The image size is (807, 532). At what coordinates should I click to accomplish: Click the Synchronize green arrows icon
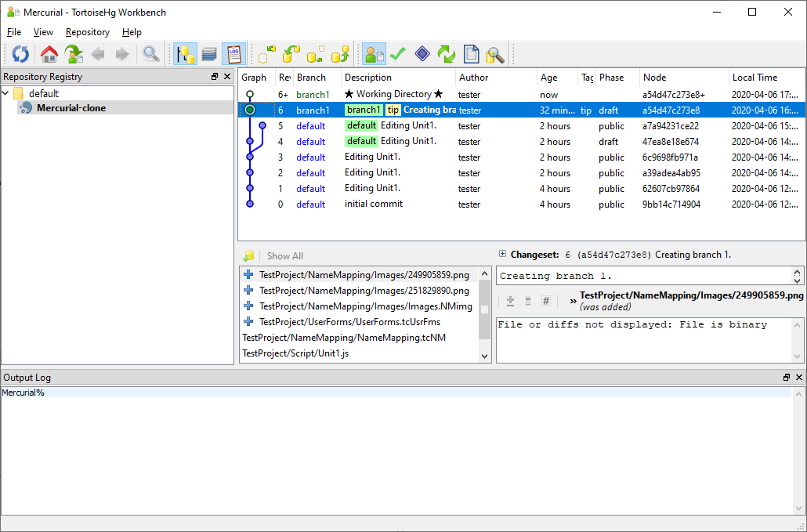click(447, 54)
